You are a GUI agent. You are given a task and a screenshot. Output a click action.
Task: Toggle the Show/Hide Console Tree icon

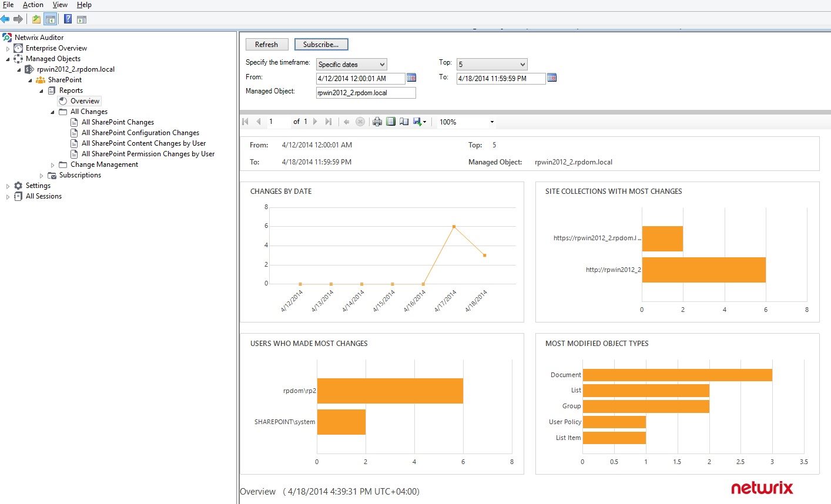(x=51, y=19)
